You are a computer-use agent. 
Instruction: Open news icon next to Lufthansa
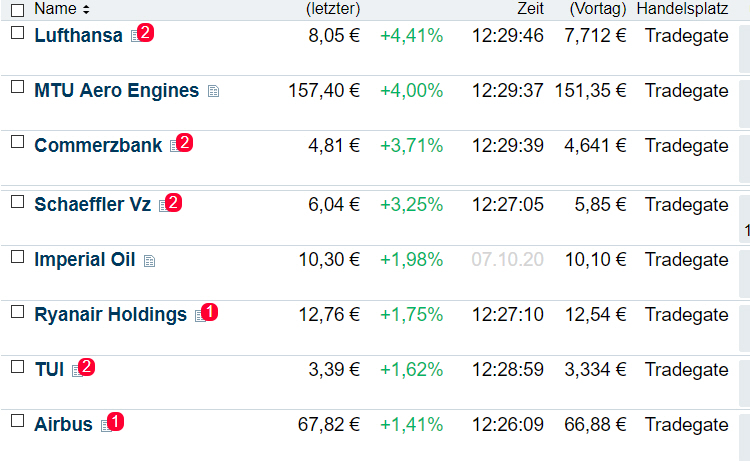143,33
